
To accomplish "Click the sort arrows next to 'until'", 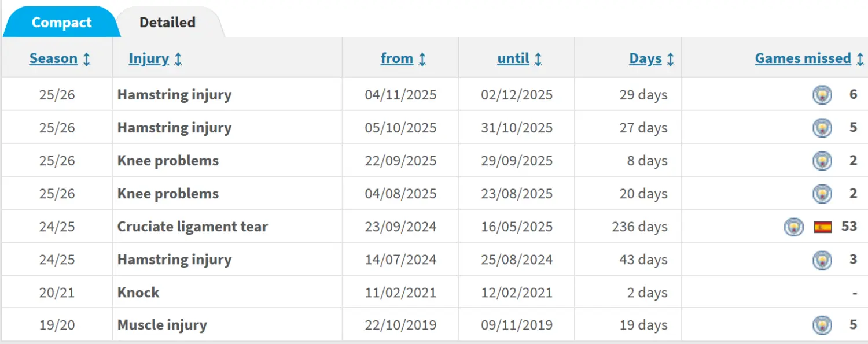I will 538,59.
